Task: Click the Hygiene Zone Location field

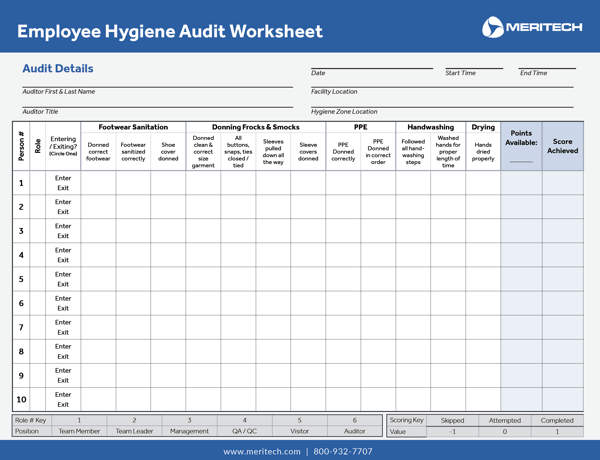Action: point(442,106)
